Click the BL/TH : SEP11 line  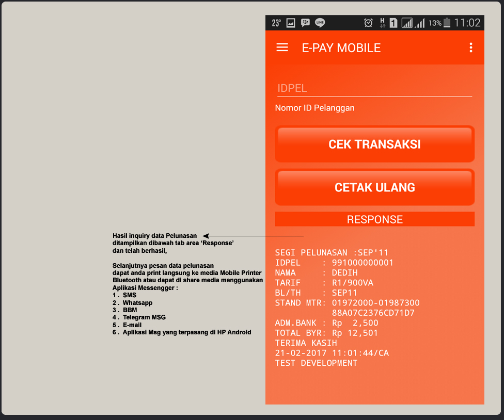316,293
